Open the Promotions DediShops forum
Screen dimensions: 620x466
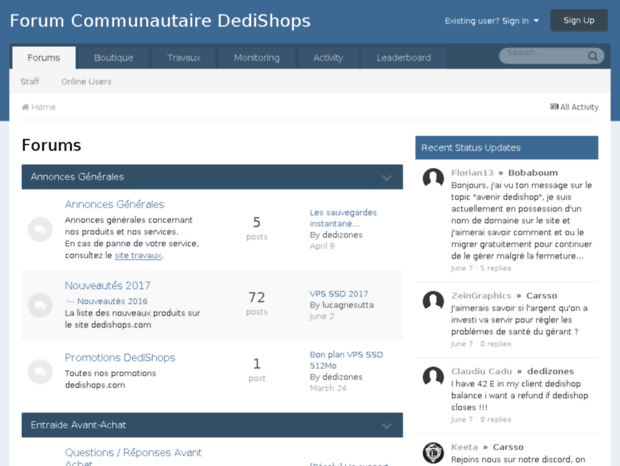pos(120,357)
